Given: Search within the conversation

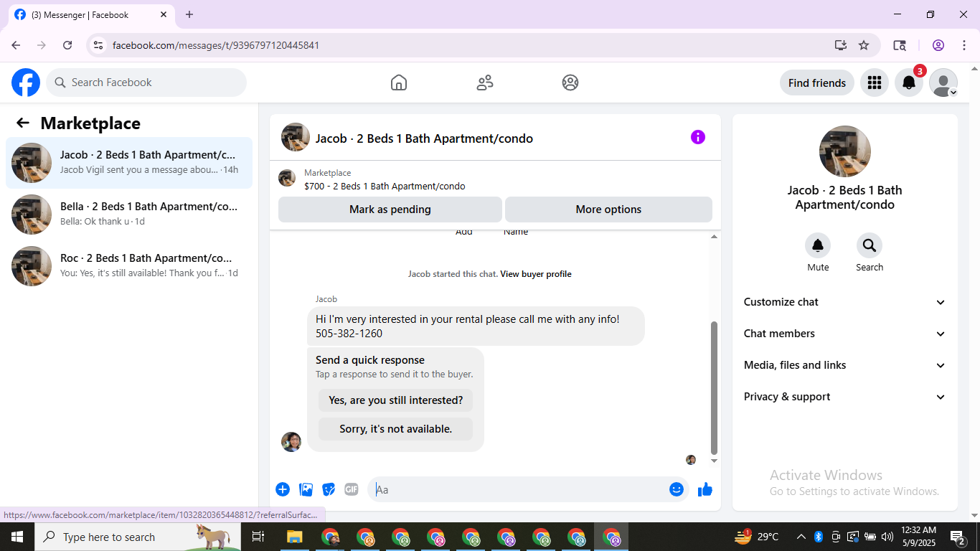Looking at the screenshot, I should point(870,246).
